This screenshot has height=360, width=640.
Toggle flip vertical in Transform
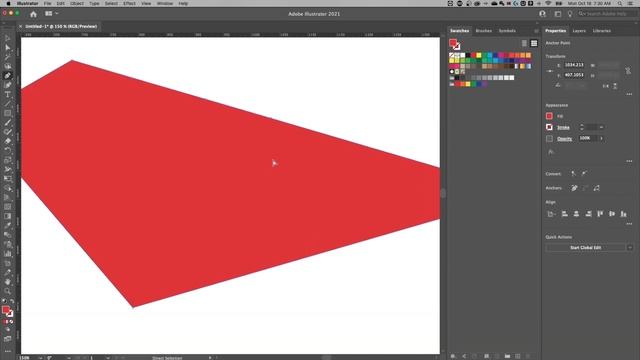pos(615,86)
